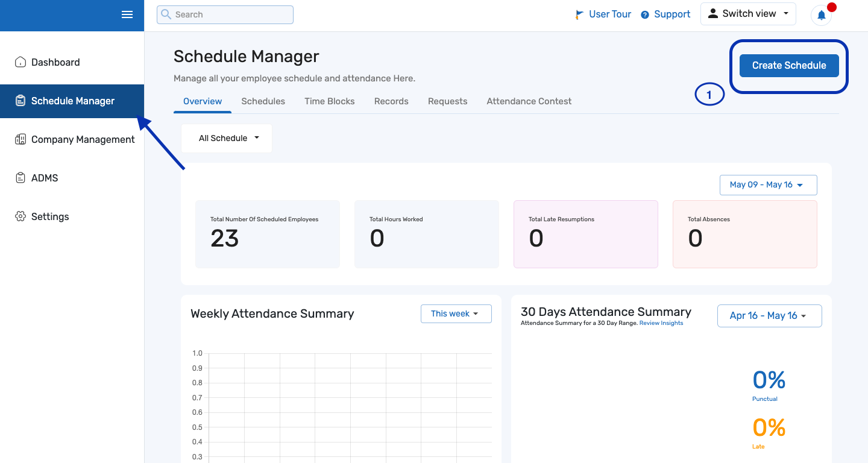Click the Company Management building icon
This screenshot has height=463, width=868.
pyautogui.click(x=20, y=139)
